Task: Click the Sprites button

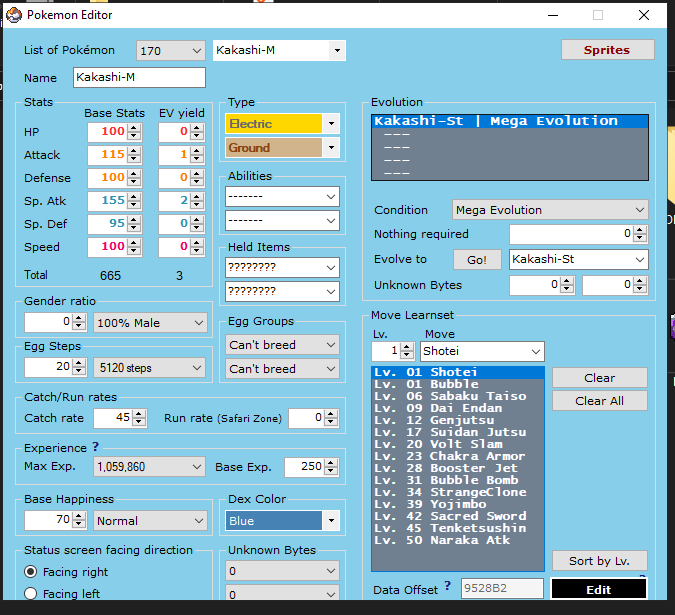Action: coord(607,50)
